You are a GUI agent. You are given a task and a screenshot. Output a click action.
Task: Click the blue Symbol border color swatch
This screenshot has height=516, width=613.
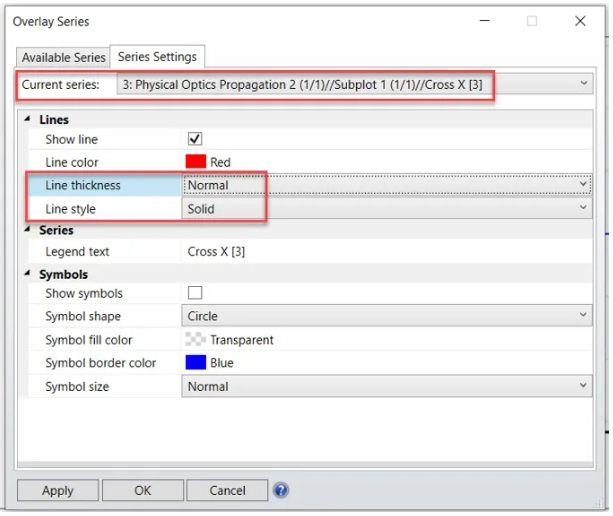[195, 363]
